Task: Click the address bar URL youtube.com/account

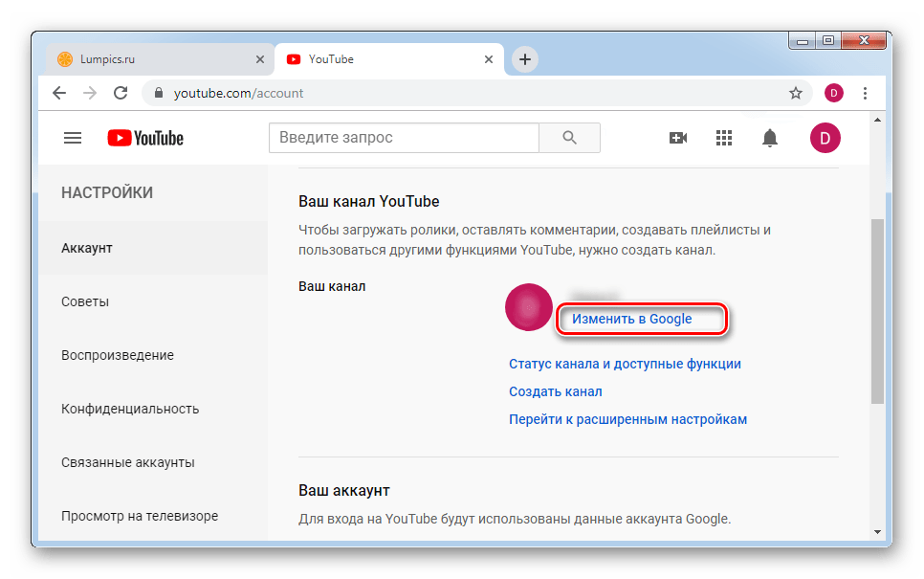Action: tap(238, 93)
